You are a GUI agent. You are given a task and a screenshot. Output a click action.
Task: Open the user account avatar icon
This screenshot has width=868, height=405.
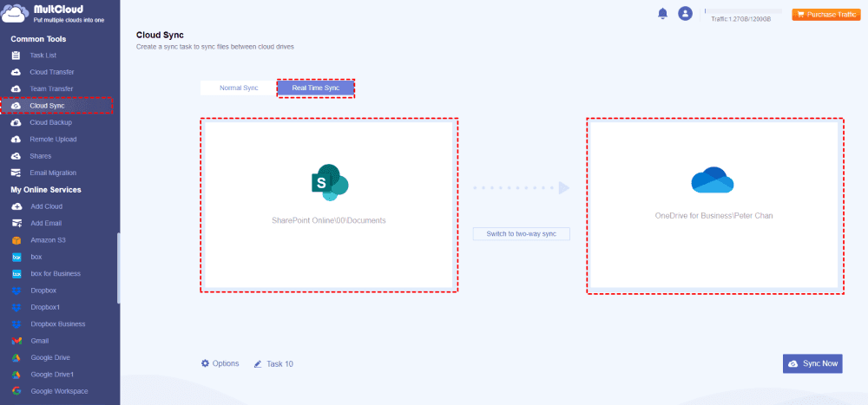click(686, 14)
